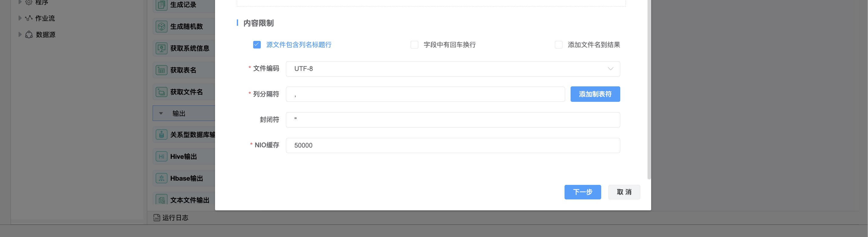Open the 运行日志 log icon
The height and width of the screenshot is (237, 868).
click(157, 218)
